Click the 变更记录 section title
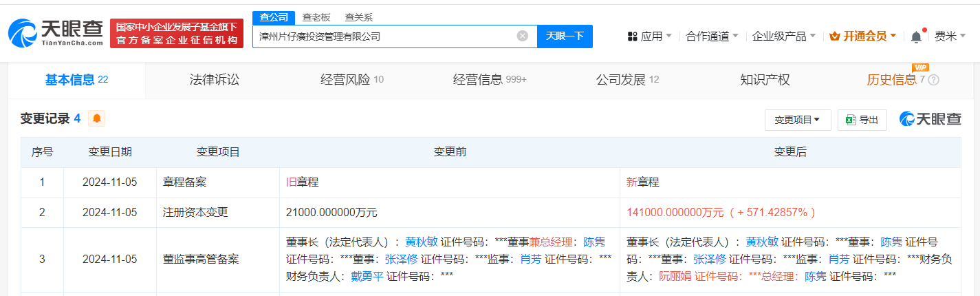The image size is (980, 296). tap(45, 118)
